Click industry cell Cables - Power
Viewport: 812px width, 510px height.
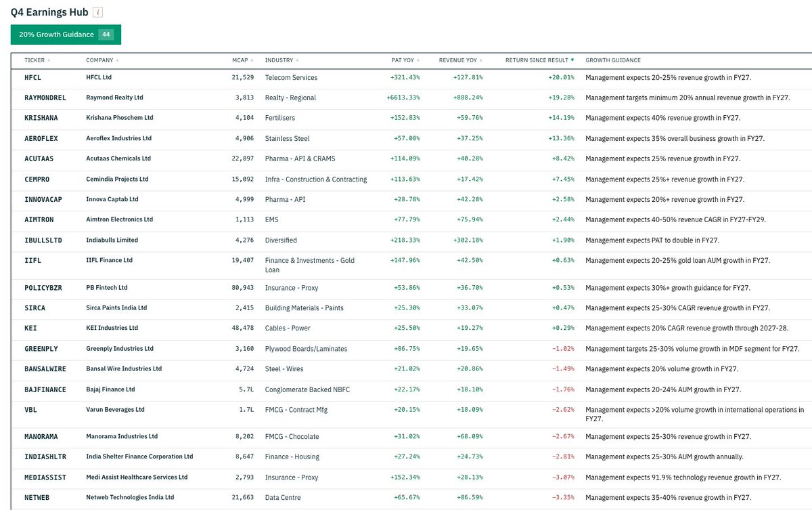288,328
